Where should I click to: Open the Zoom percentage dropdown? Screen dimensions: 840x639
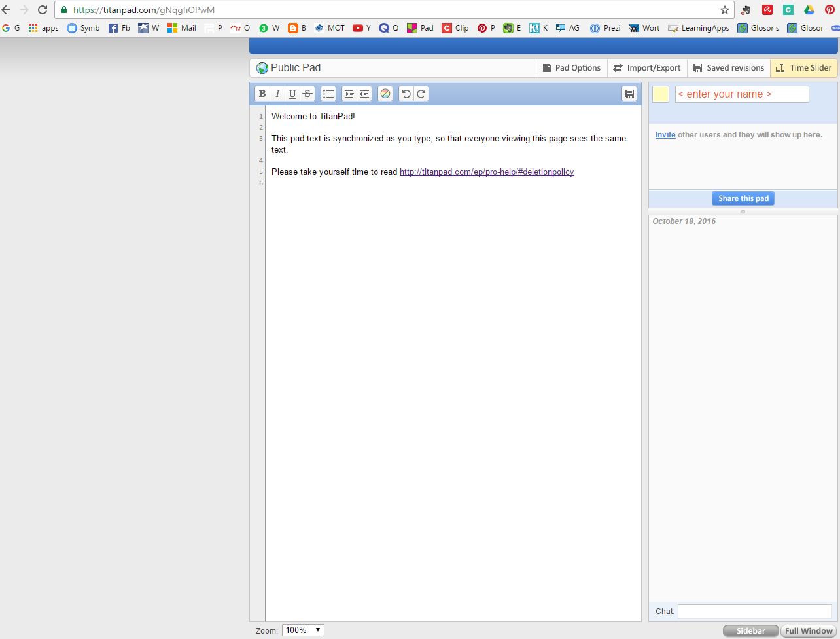[303, 630]
